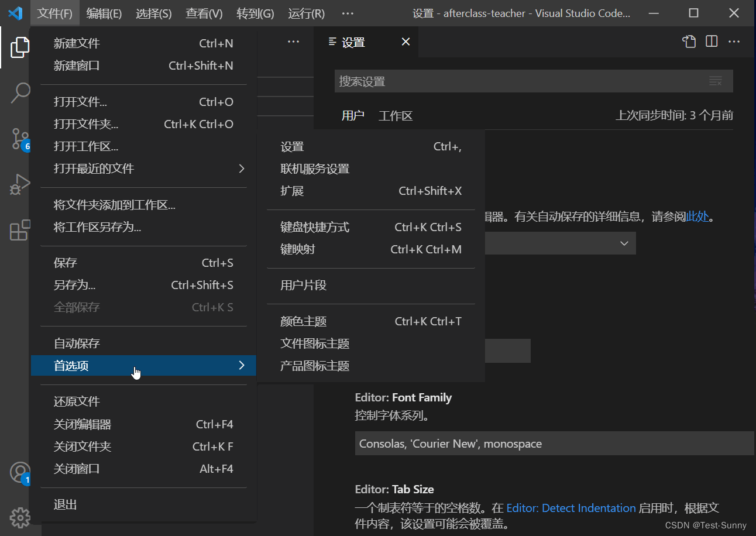Click 上次同步时间: 3 个月前 text
The width and height of the screenshot is (756, 536).
[x=674, y=115]
